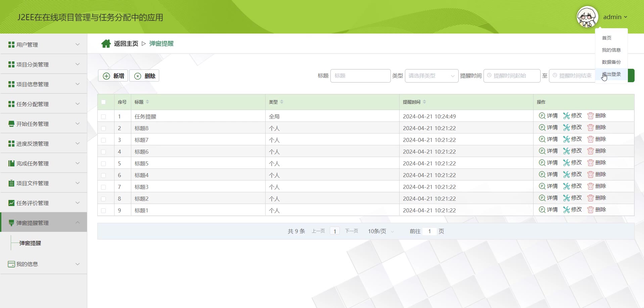Tick the checkbox of row 标题3
The height and width of the screenshot is (308, 644).
(x=103, y=187)
